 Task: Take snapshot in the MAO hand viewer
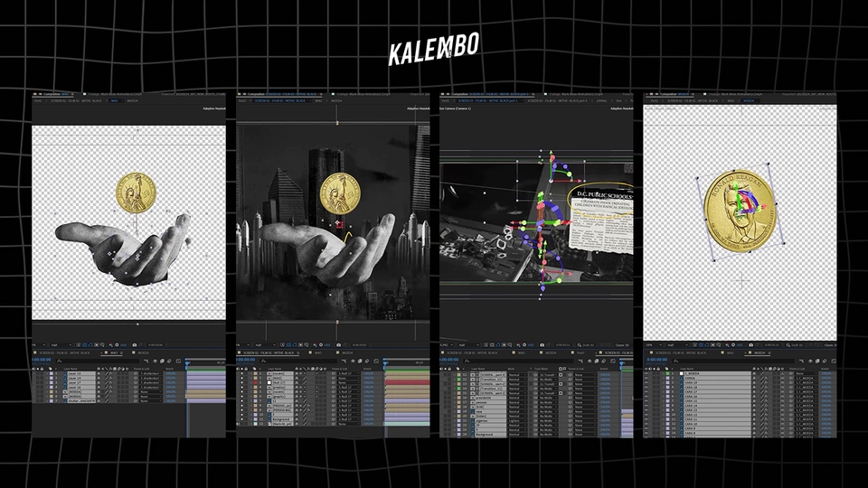point(135,344)
